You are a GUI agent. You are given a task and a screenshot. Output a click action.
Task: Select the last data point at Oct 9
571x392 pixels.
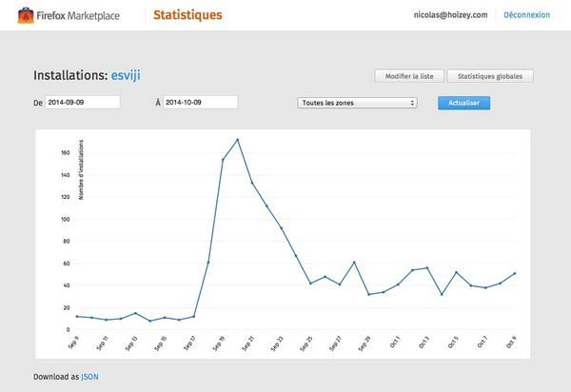[x=515, y=273]
